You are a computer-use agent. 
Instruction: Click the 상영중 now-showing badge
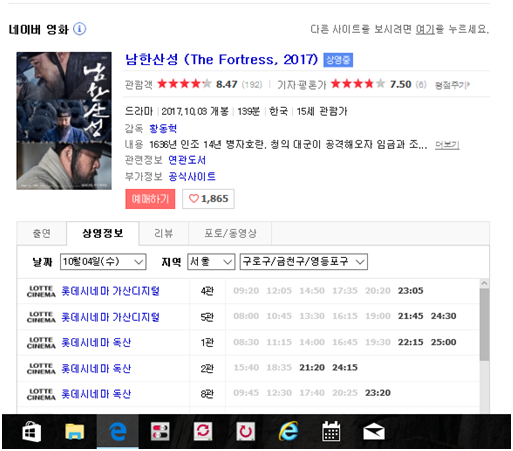point(338,60)
